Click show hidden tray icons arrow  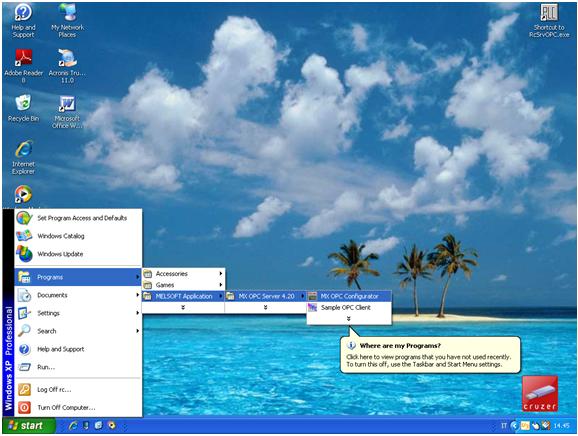point(514,426)
